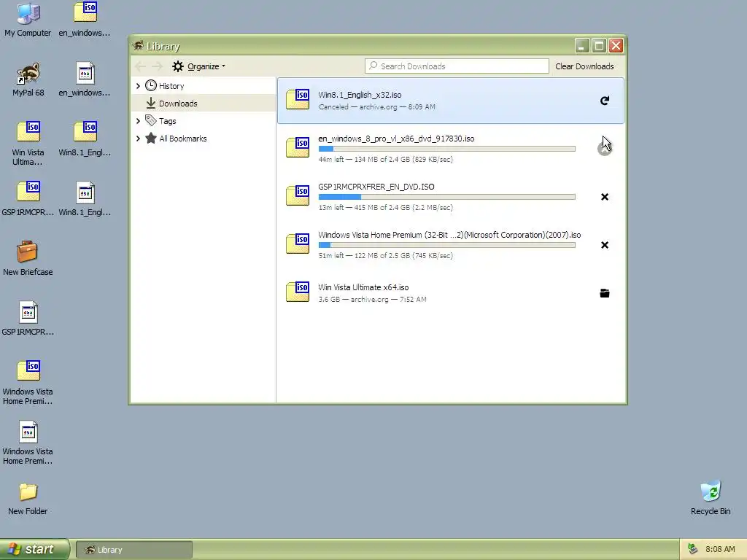747x560 pixels.
Task: Click the Clear Downloads button
Action: (x=584, y=66)
